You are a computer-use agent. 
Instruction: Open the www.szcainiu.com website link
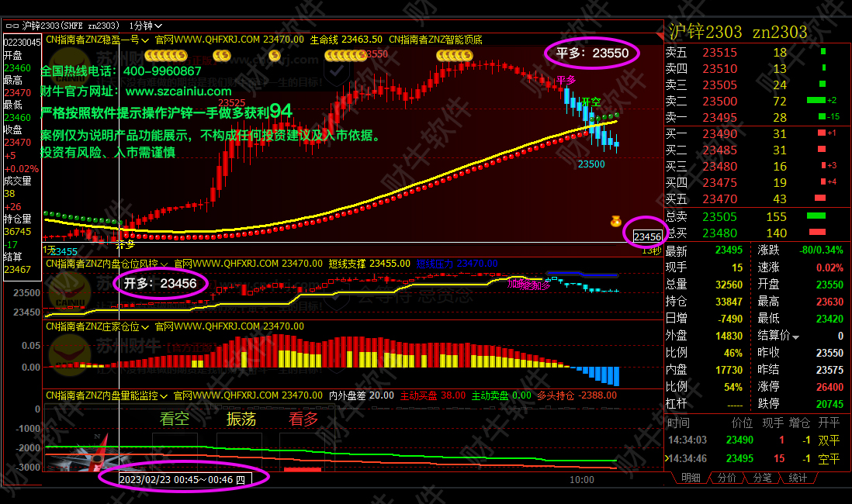[178, 91]
